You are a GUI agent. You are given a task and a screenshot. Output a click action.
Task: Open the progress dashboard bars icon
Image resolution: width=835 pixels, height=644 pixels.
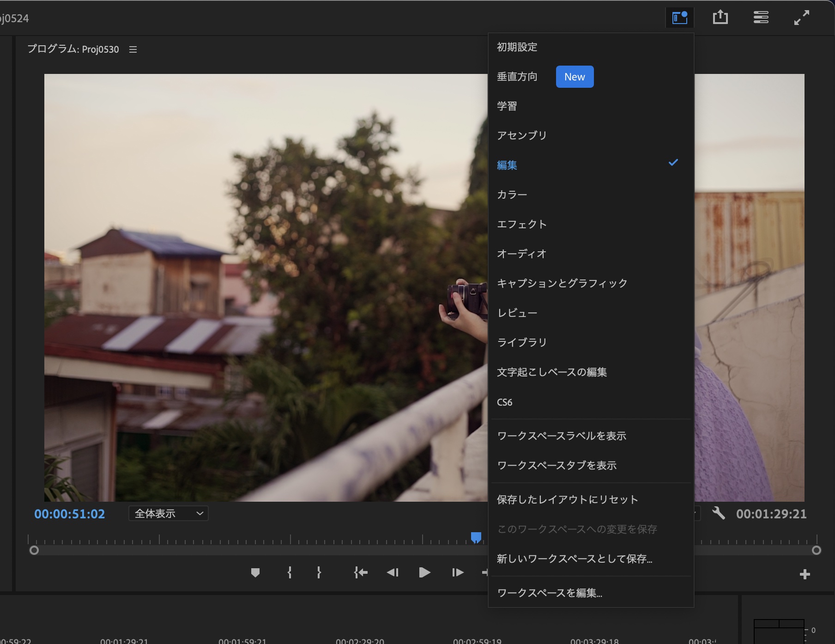[x=761, y=18]
